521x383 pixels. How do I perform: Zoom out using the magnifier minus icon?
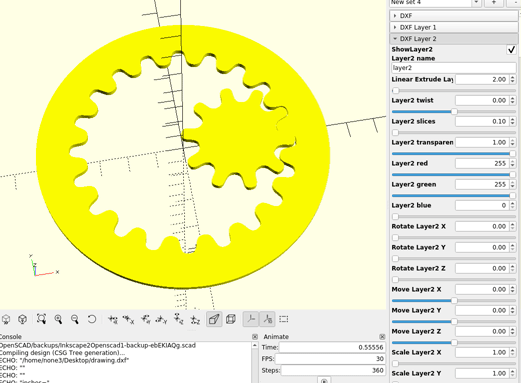[75, 319]
